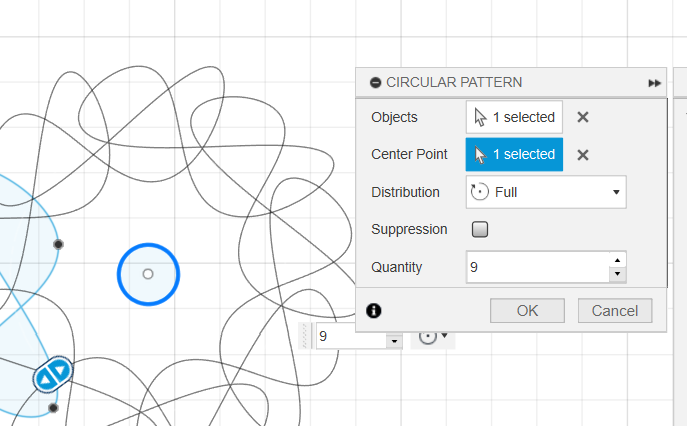Focus the Quantity input field

coord(538,267)
